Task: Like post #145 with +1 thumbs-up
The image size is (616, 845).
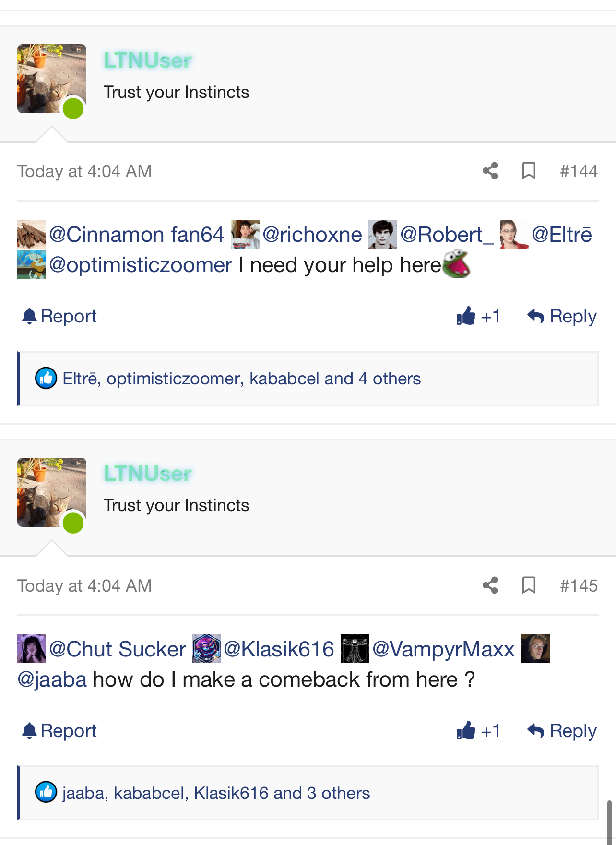Action: click(478, 731)
